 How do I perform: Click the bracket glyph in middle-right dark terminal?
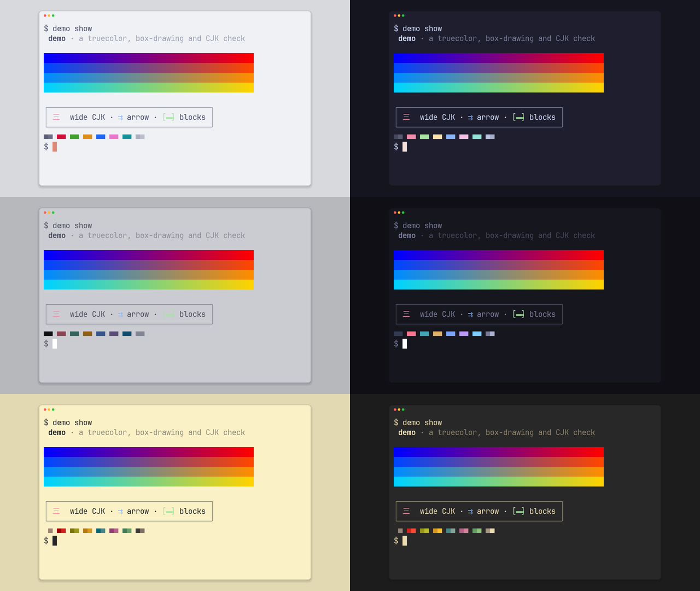[x=518, y=314]
